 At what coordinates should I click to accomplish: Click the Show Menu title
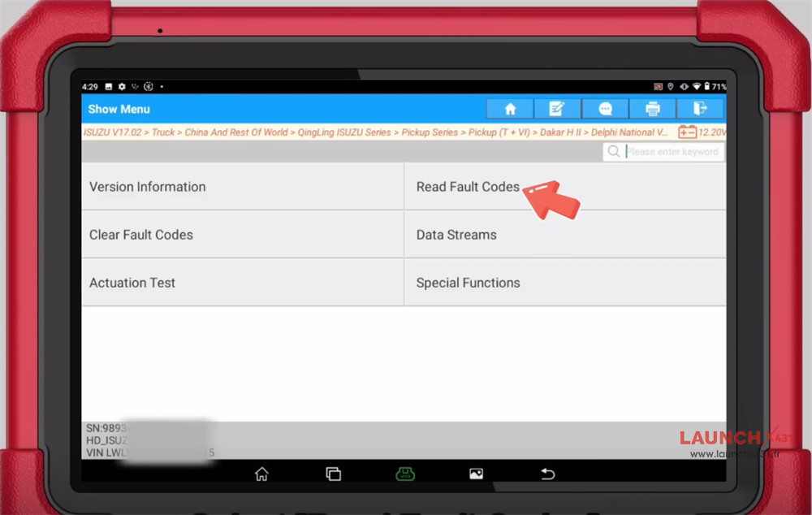click(119, 110)
